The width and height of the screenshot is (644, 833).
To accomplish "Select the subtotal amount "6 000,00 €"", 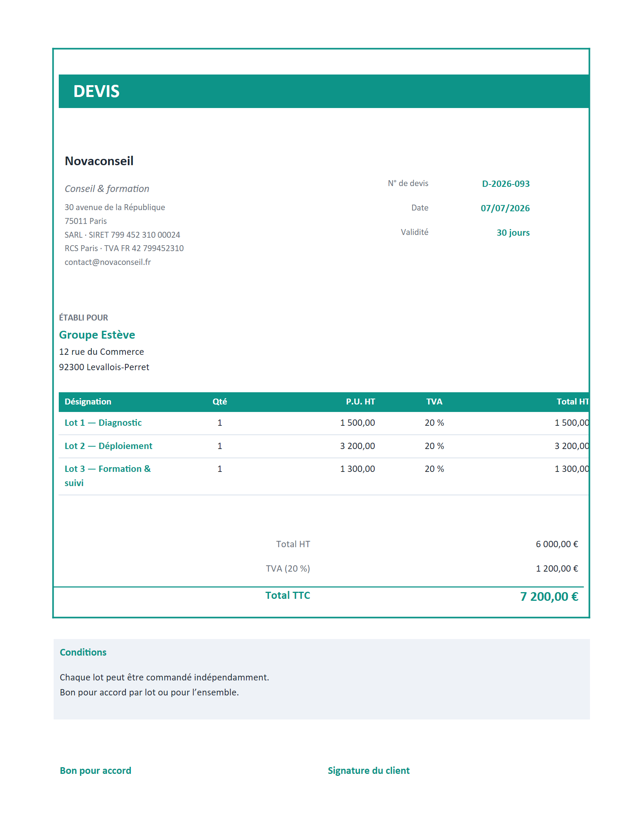I will click(557, 544).
